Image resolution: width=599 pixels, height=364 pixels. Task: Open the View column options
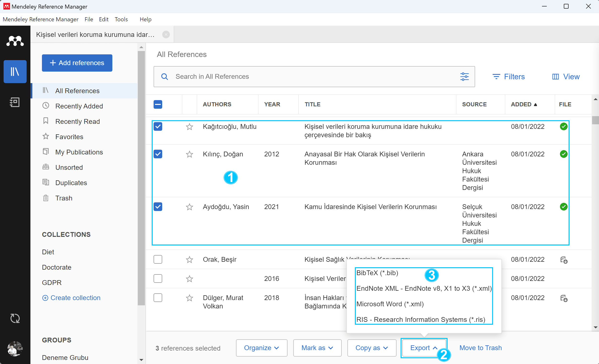tap(566, 77)
